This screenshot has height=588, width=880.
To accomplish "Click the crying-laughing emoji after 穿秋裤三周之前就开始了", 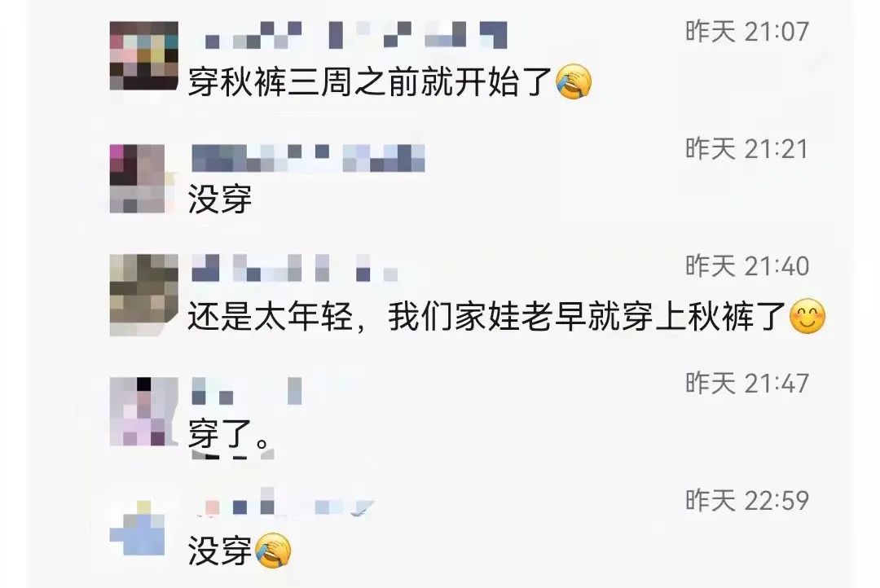I will (x=574, y=81).
